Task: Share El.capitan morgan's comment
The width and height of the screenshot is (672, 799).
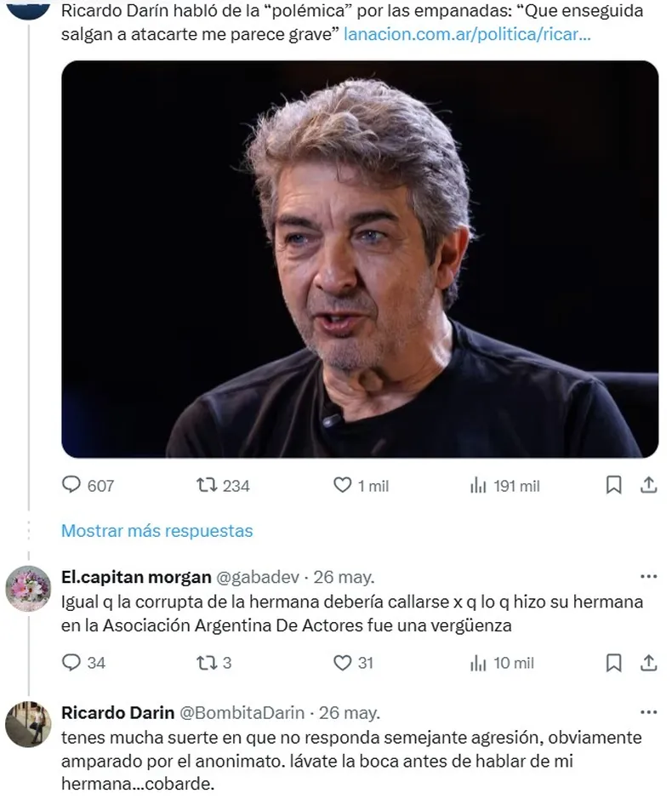Action: [648, 663]
